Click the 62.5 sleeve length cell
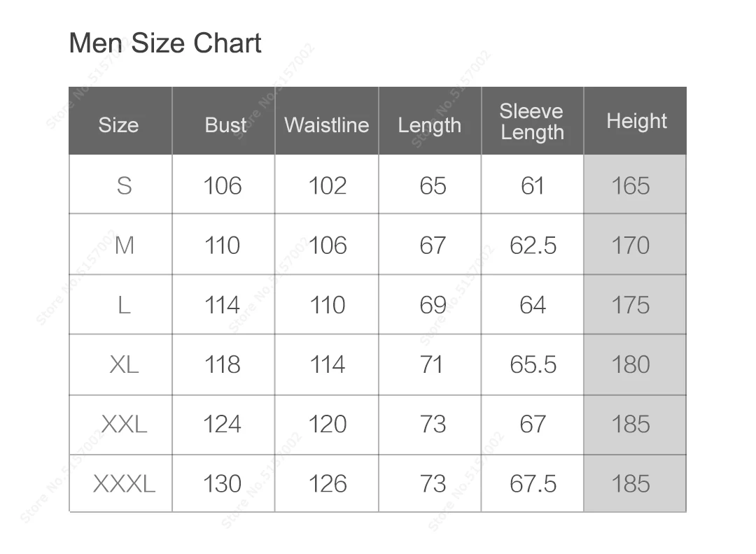 tap(533, 246)
